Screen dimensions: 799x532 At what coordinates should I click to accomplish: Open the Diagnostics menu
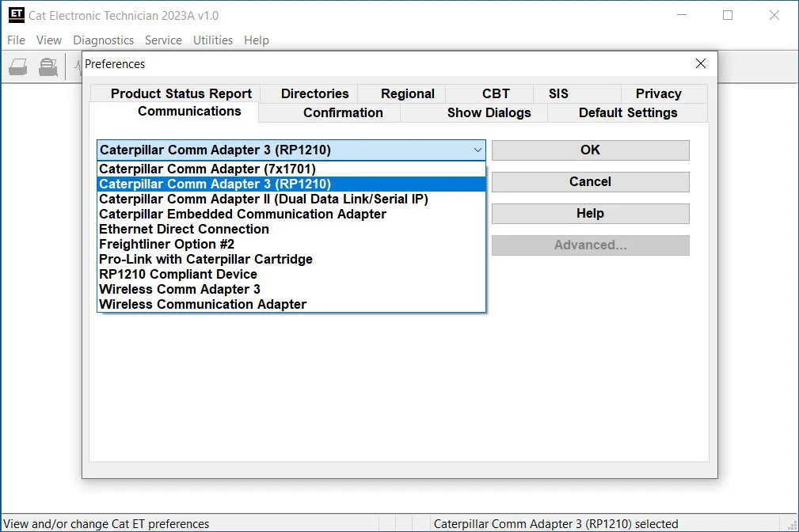coord(104,40)
